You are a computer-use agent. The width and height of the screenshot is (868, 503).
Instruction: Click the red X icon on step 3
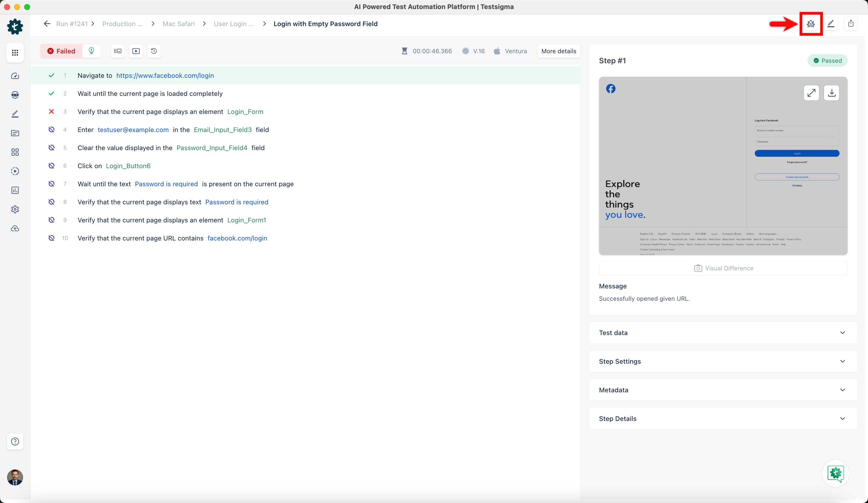point(51,111)
